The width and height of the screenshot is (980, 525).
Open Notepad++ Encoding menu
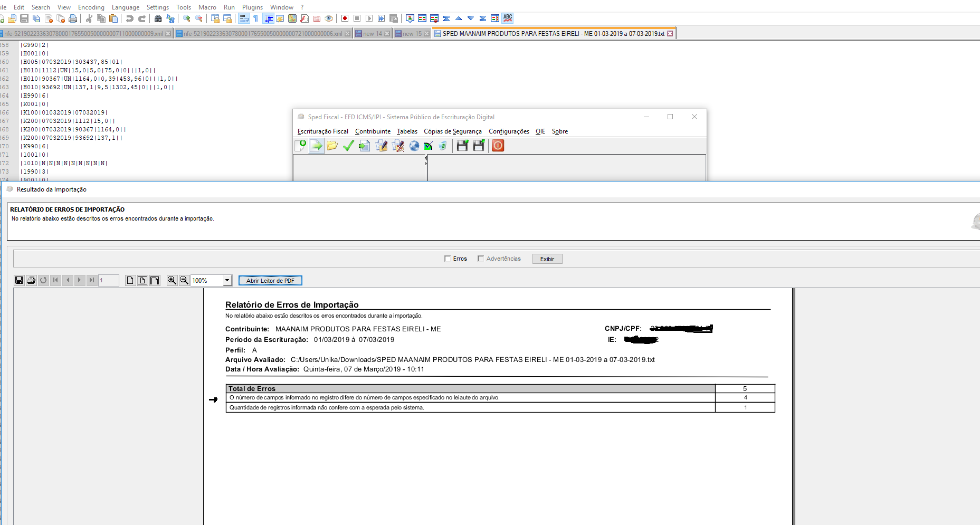point(91,7)
